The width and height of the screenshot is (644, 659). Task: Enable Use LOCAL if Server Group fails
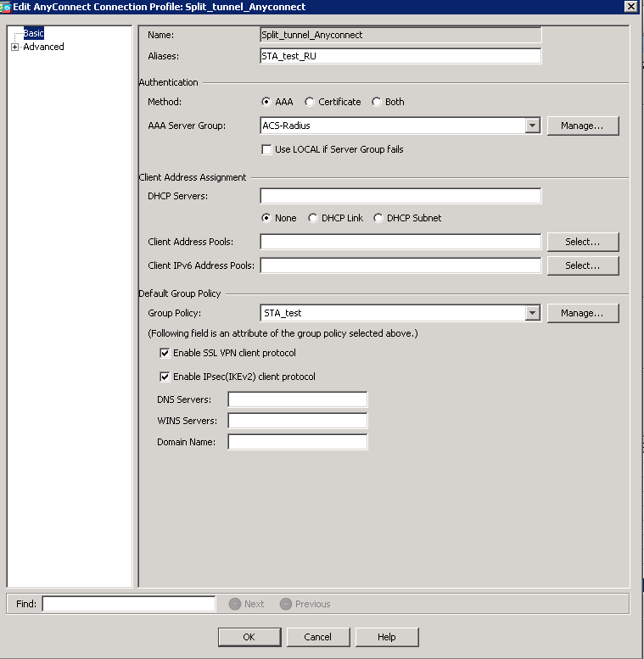point(266,149)
